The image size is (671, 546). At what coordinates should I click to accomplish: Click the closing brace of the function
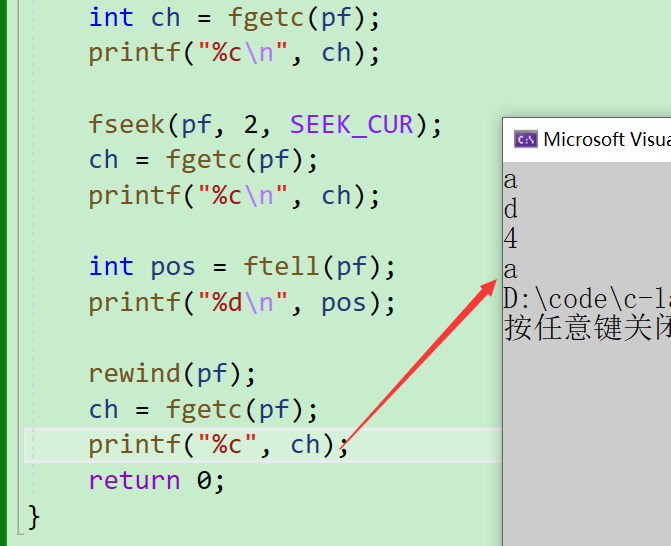coord(34,517)
